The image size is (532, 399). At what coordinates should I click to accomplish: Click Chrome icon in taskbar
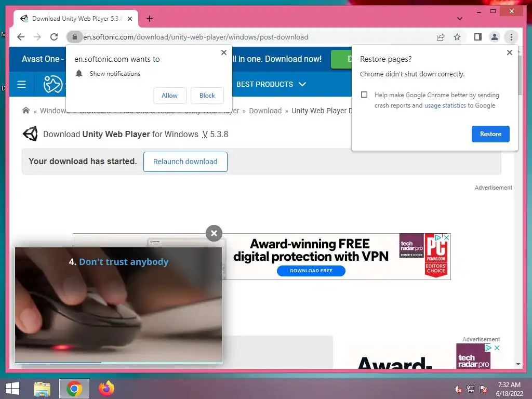tap(74, 389)
